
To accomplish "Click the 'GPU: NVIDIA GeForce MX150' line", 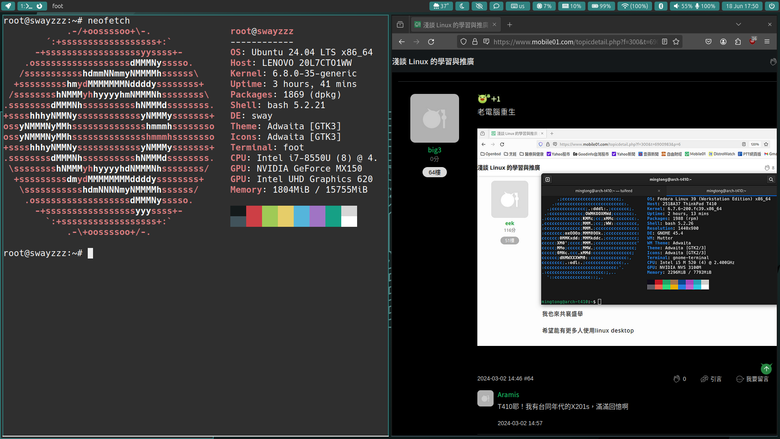I will tap(296, 169).
